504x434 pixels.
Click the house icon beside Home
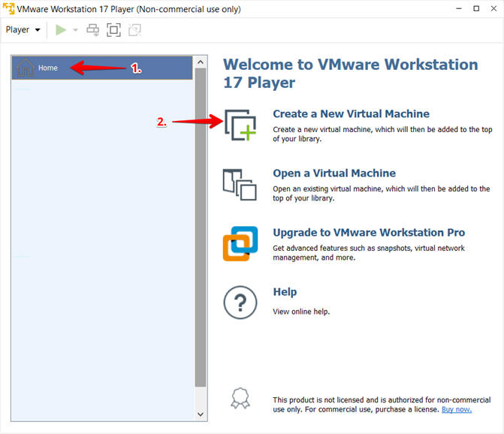coord(26,68)
